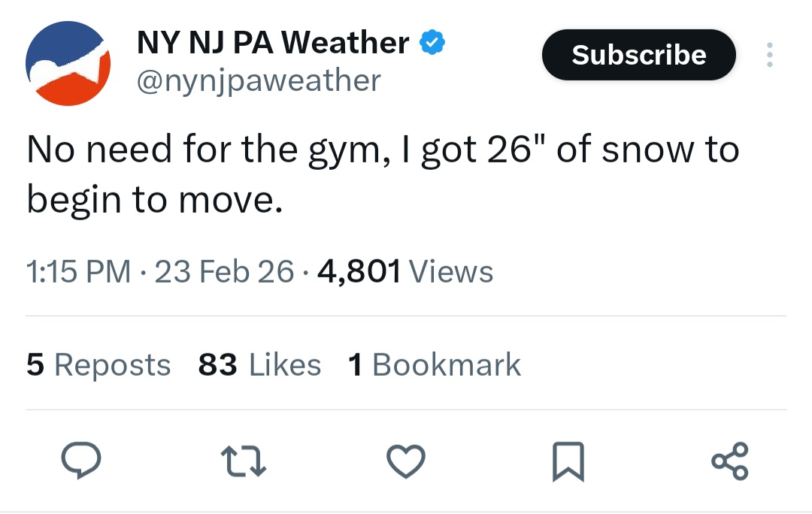Click the 23 Feb 26 date
812x514 pixels.
click(x=224, y=271)
